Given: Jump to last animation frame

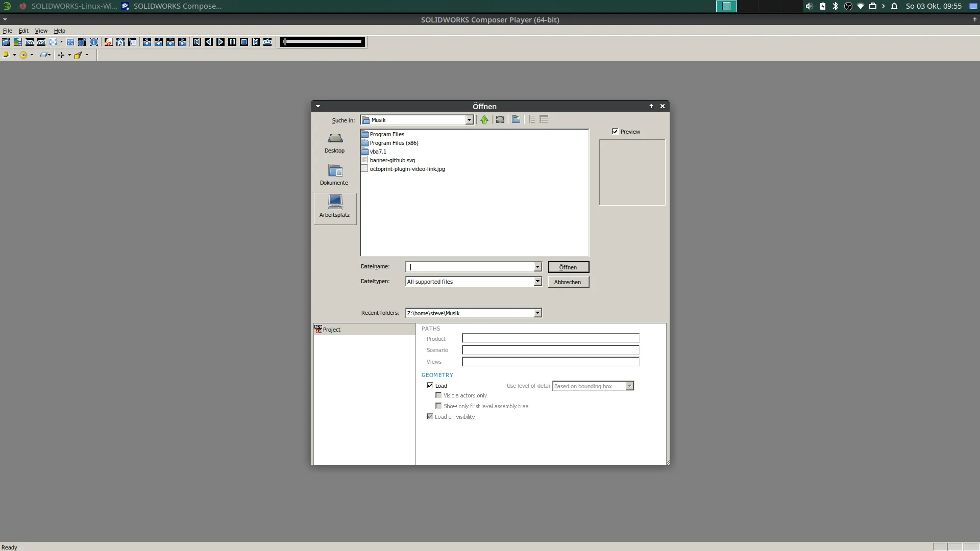Looking at the screenshot, I should 256,42.
